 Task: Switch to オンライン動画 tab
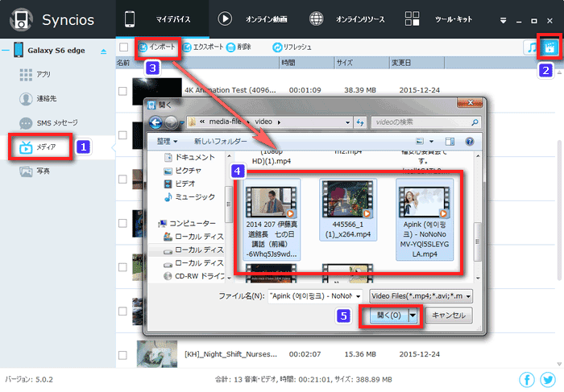point(252,19)
